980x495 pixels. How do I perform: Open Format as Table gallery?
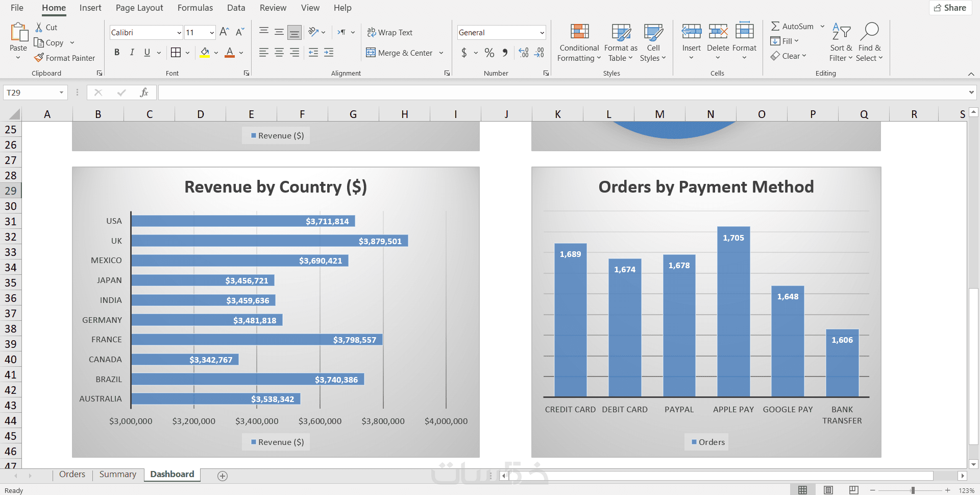pyautogui.click(x=621, y=42)
